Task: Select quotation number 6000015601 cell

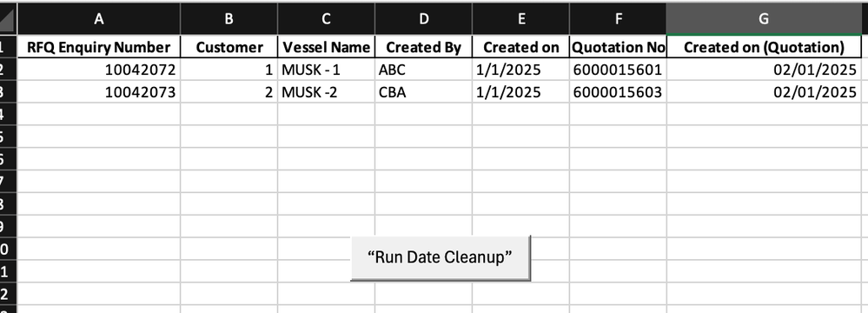Action: click(618, 70)
